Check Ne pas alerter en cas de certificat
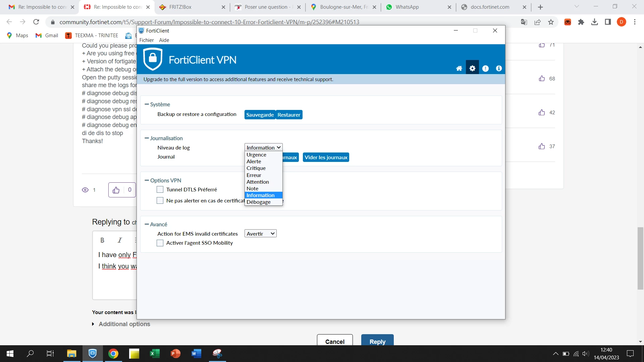 160,200
